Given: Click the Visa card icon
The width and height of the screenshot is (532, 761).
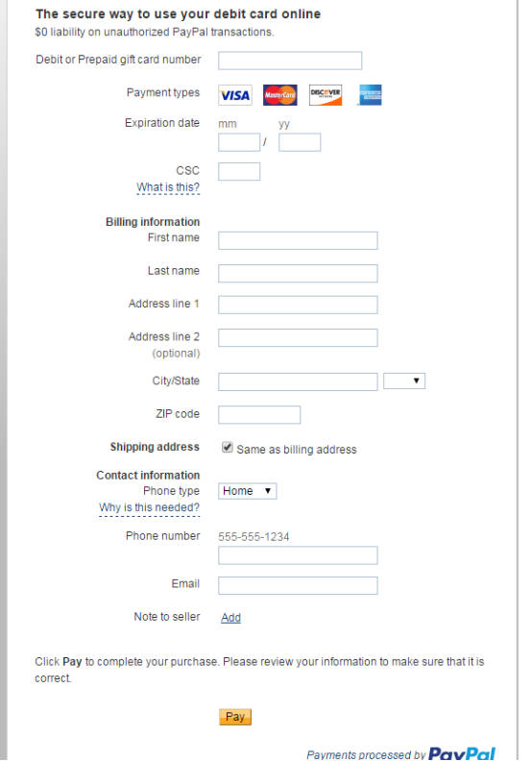Looking at the screenshot, I should click(235, 95).
